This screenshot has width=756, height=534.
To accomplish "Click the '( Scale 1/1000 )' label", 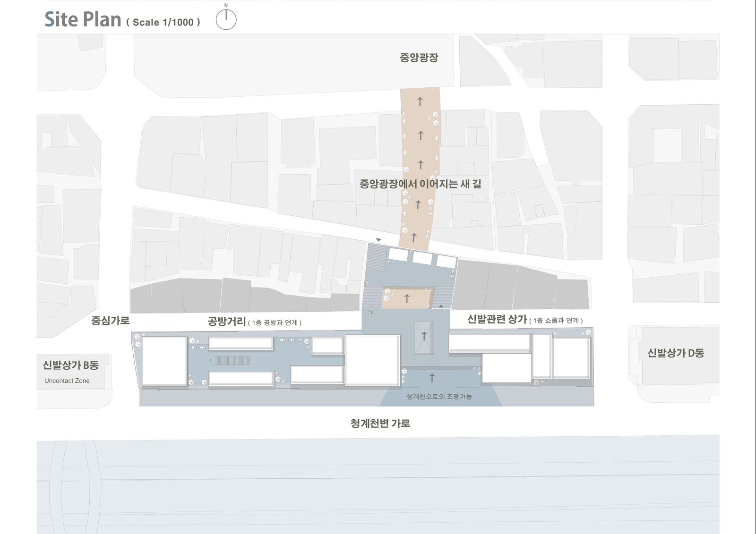I will click(x=163, y=22).
